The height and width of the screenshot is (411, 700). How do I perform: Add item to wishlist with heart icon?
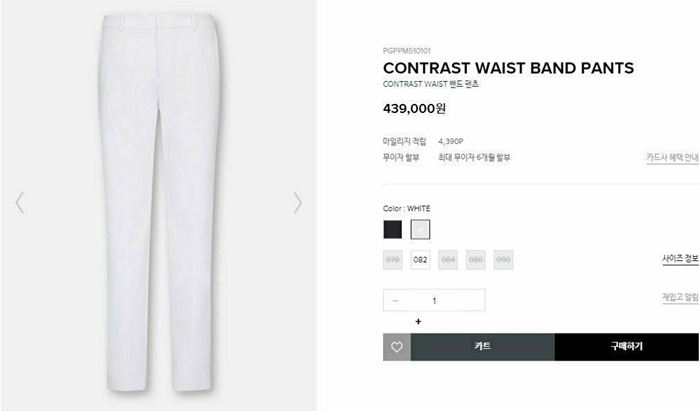pos(397,347)
